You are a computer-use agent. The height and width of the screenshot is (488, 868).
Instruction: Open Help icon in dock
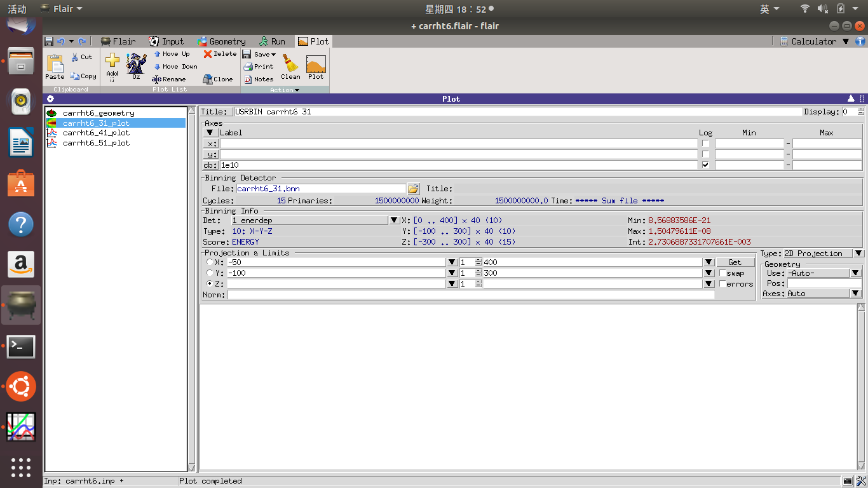[21, 224]
